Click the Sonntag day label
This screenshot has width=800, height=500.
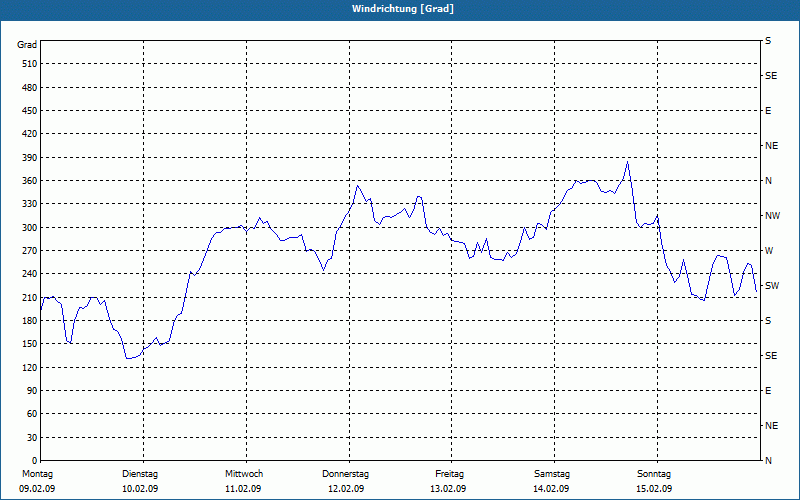click(x=654, y=474)
